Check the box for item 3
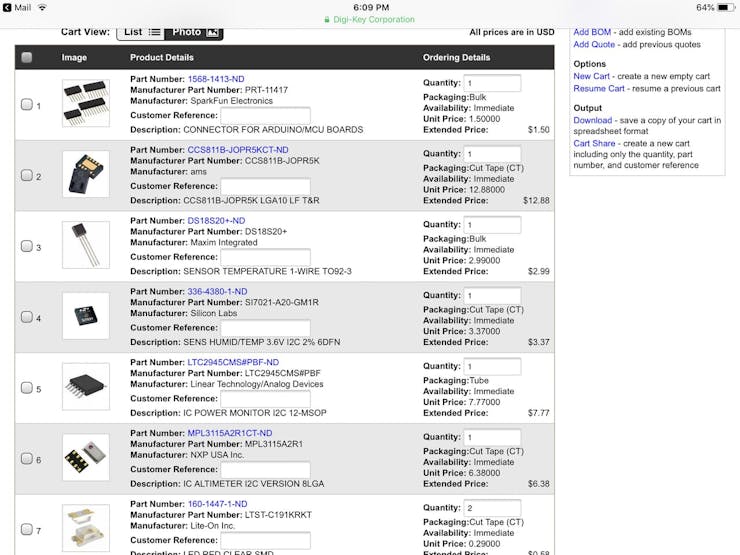Viewport: 740px width, 555px height. coord(27,246)
